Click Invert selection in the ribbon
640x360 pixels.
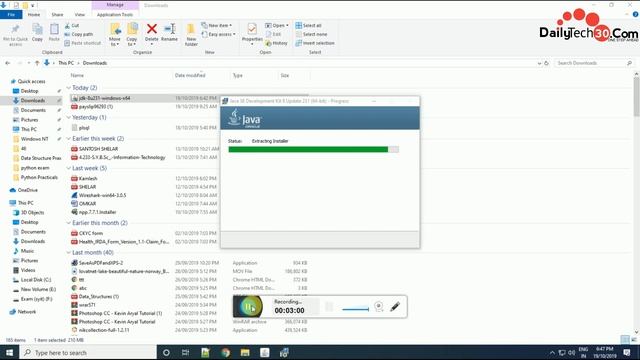coord(315,43)
